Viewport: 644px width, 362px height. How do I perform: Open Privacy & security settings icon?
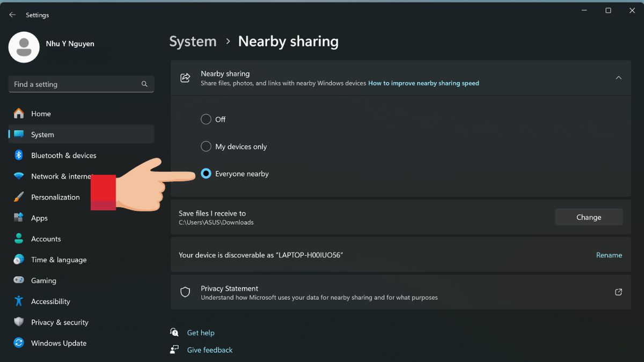pos(18,322)
